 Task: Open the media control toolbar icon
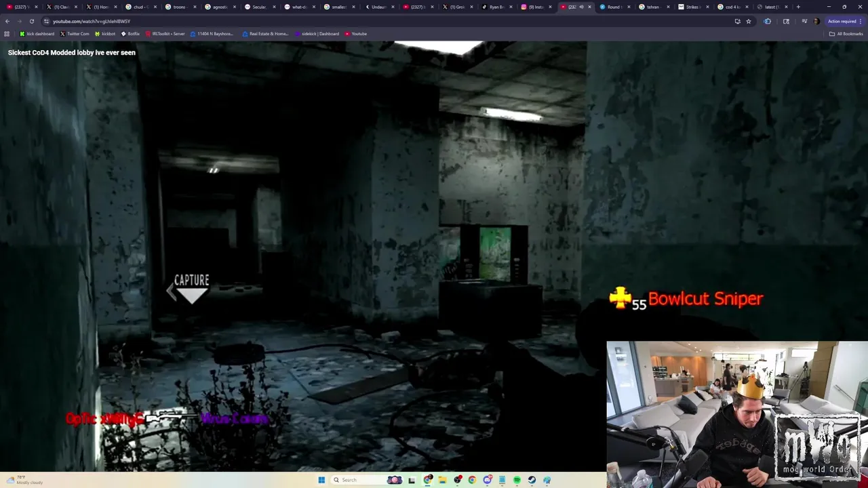pyautogui.click(x=804, y=21)
